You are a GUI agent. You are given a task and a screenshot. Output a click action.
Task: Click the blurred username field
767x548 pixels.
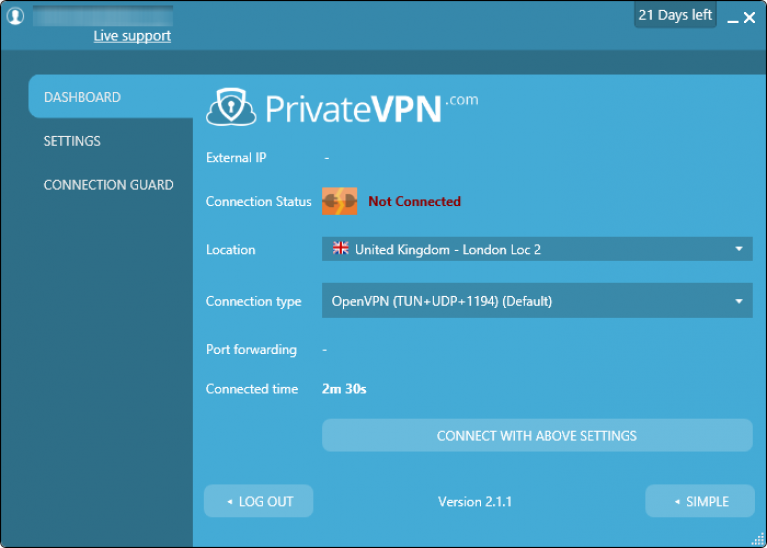pyautogui.click(x=103, y=16)
